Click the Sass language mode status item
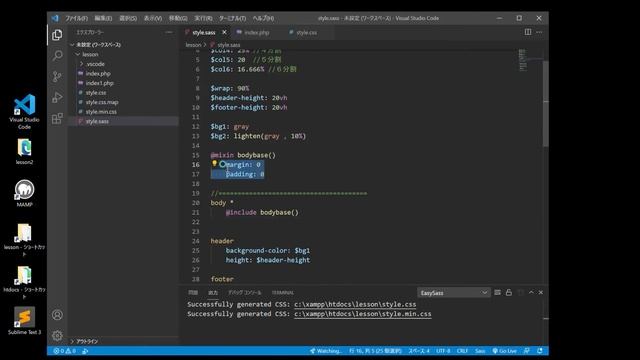The height and width of the screenshot is (360, 640). (480, 351)
